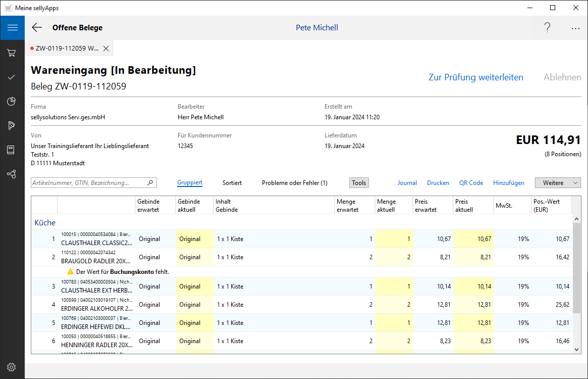588x379 pixels.
Task: Click the book catalog sidebar icon
Action: pyautogui.click(x=12, y=150)
